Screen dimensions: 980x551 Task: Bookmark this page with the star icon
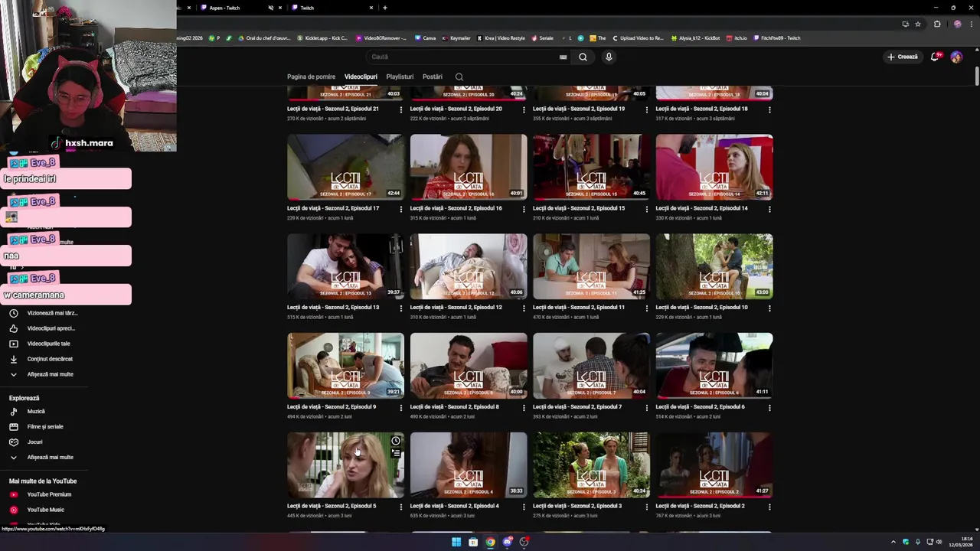click(x=918, y=24)
